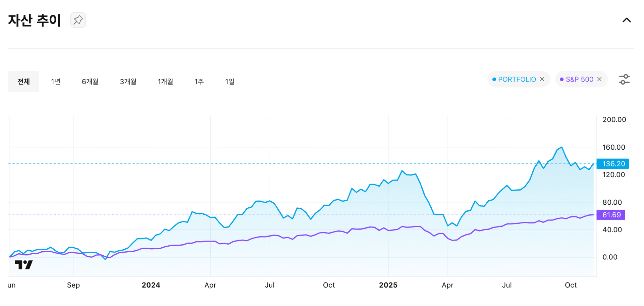Select the 1일 range
Image resolution: width=644 pixels, height=306 pixels.
[230, 82]
